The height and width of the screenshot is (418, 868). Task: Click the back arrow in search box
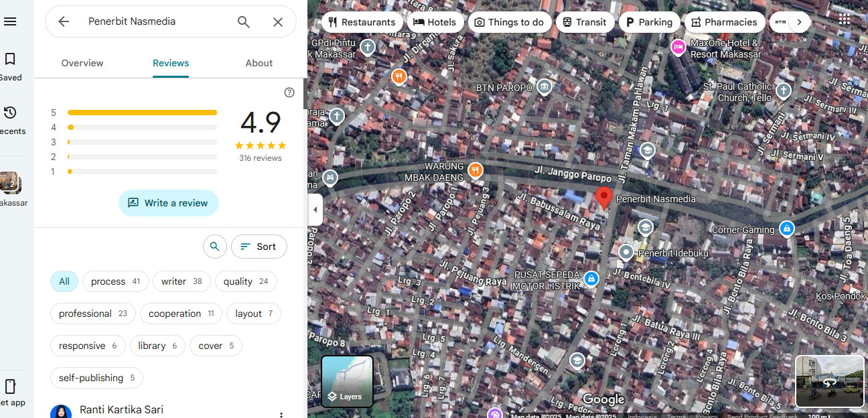64,21
